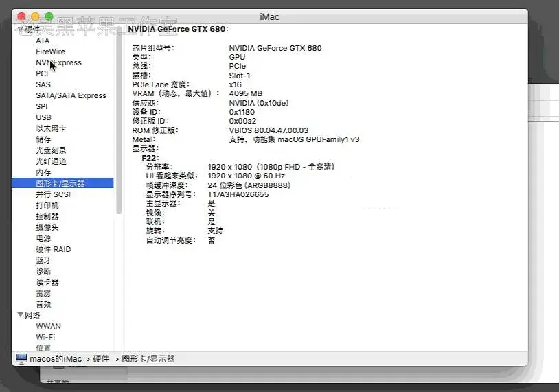Viewport: 559px width, 392px height.
Task: Select the PCI sidebar item
Action: pyautogui.click(x=42, y=73)
